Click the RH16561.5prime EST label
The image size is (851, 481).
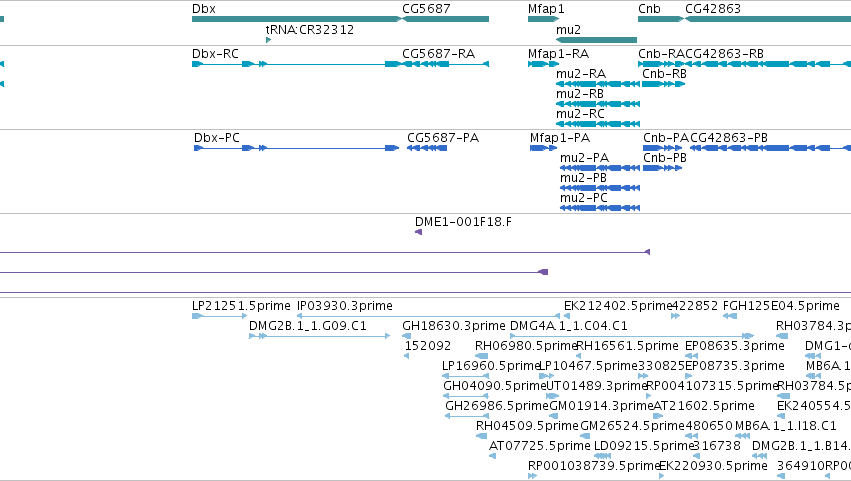point(627,346)
